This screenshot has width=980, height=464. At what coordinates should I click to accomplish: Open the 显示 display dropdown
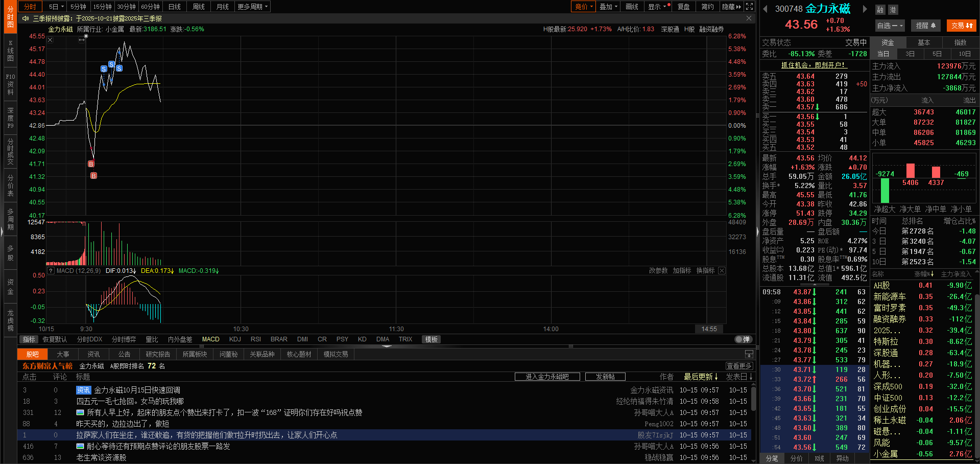pyautogui.click(x=658, y=7)
